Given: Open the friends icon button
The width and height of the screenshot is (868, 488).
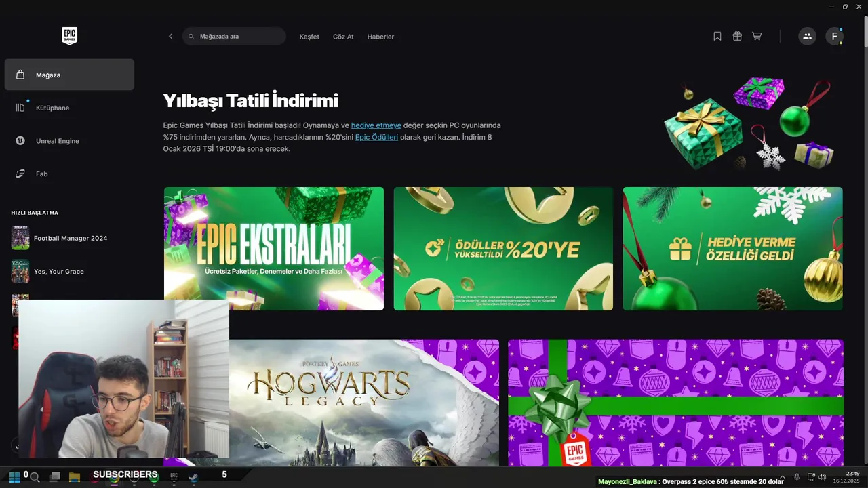Looking at the screenshot, I should [x=807, y=37].
